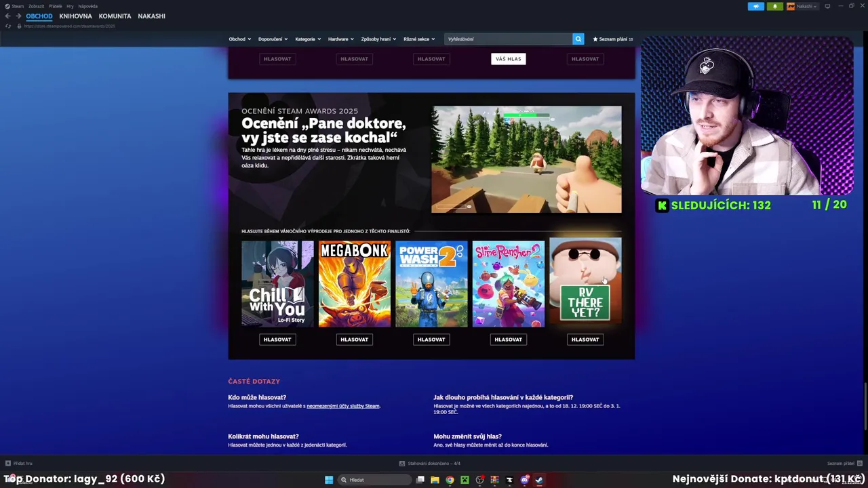Expand the Hardware dropdown
Screen dimensions: 868x488
pyautogui.click(x=341, y=39)
